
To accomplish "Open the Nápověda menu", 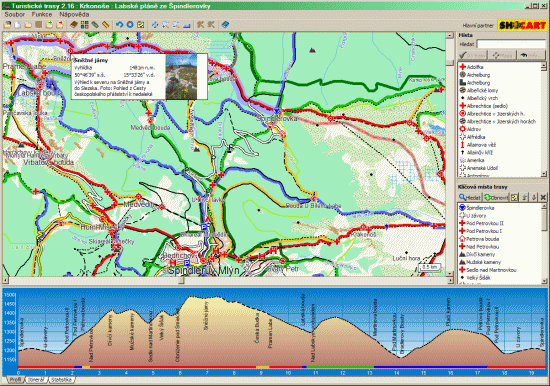I will pos(74,14).
